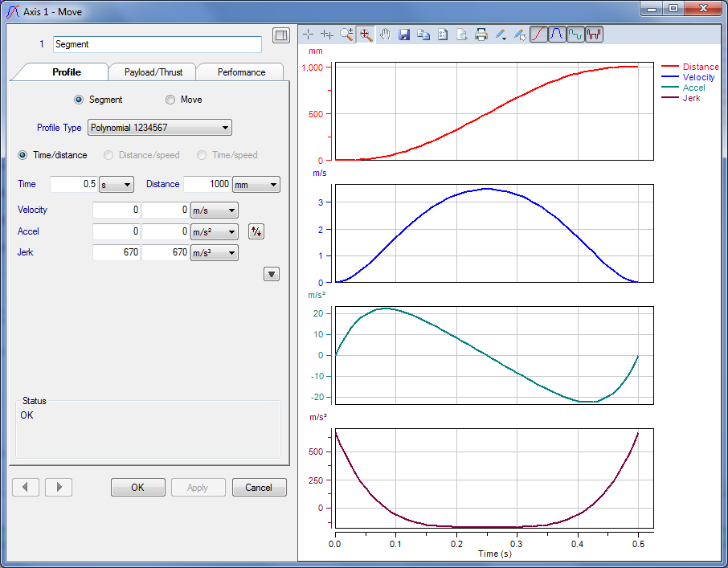Expand more options with down arrow button

272,274
